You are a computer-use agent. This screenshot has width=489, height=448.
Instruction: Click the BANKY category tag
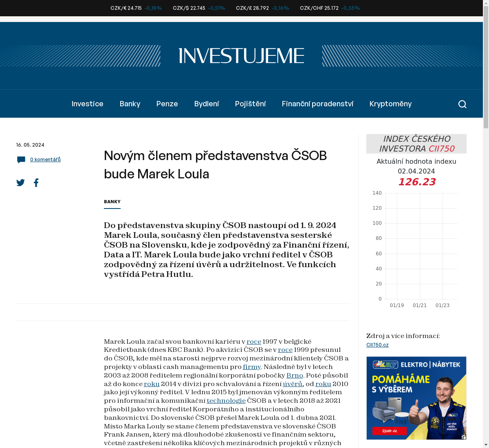tap(112, 202)
